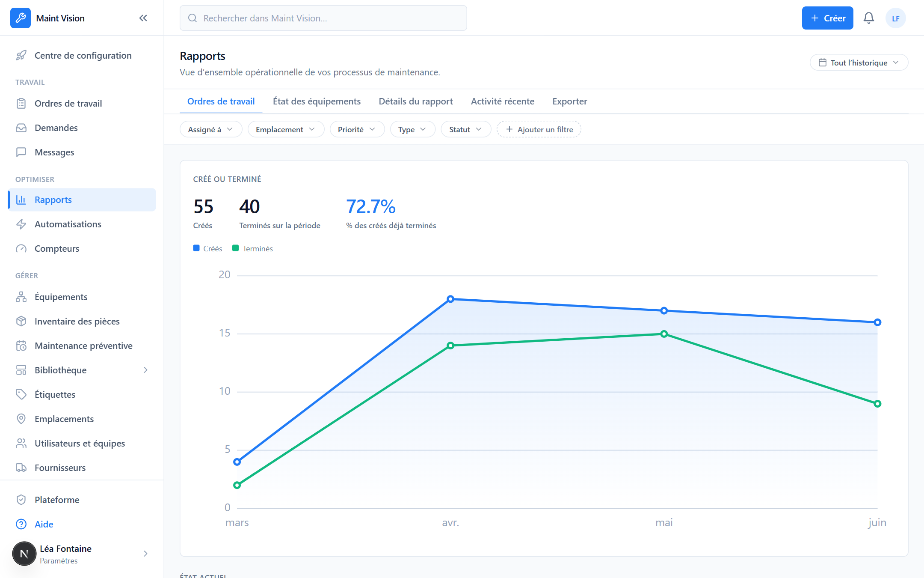Click the Aide help icon
924x578 pixels.
coord(21,524)
